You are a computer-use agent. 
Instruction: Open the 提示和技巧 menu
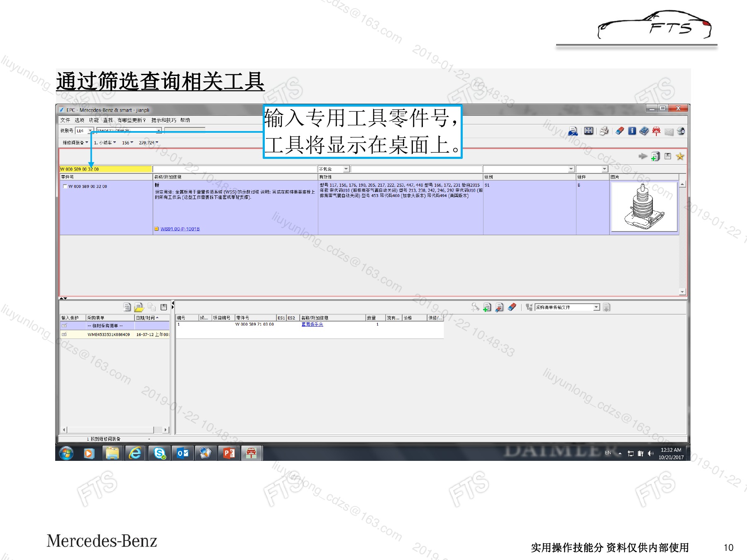(164, 120)
